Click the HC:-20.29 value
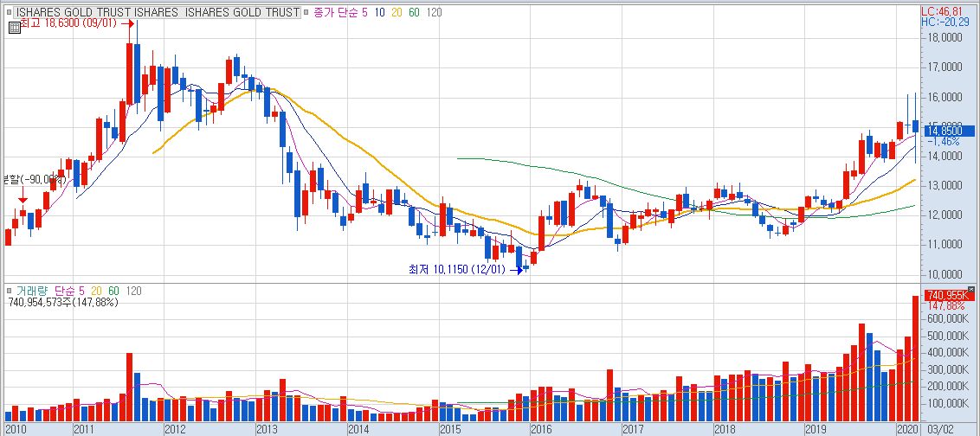 [946, 22]
